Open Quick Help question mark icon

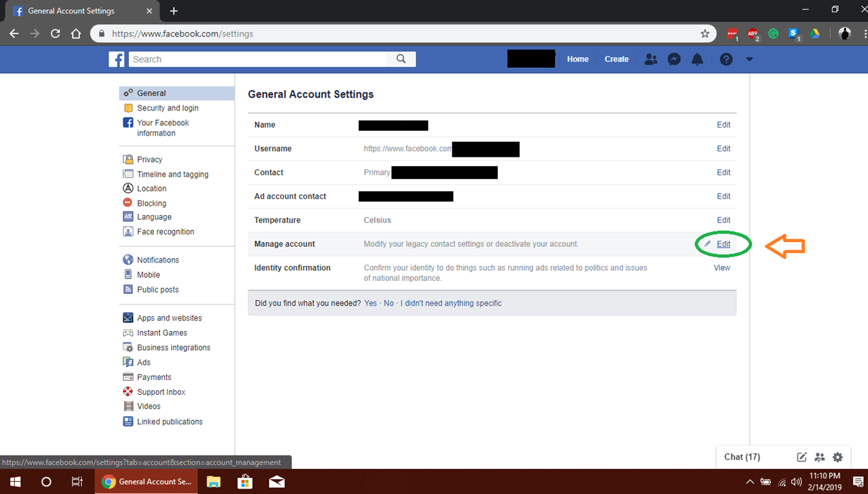726,59
